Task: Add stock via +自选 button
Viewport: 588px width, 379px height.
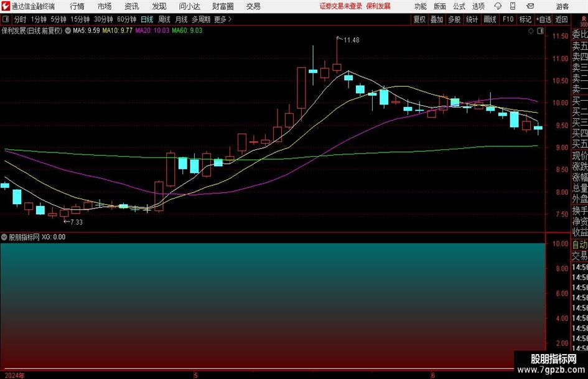Action: tap(544, 19)
